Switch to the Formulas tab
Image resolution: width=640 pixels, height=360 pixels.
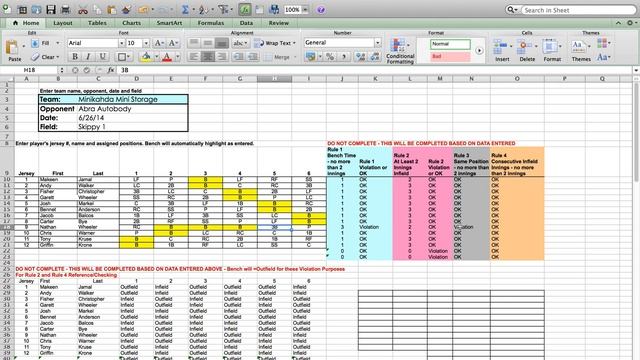pos(211,23)
